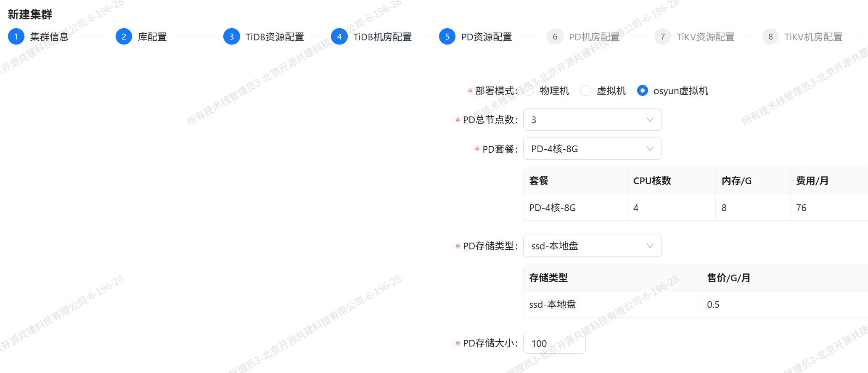The image size is (868, 373).
Task: Click the ssd-本地盘 storage table row
Action: coord(694,304)
